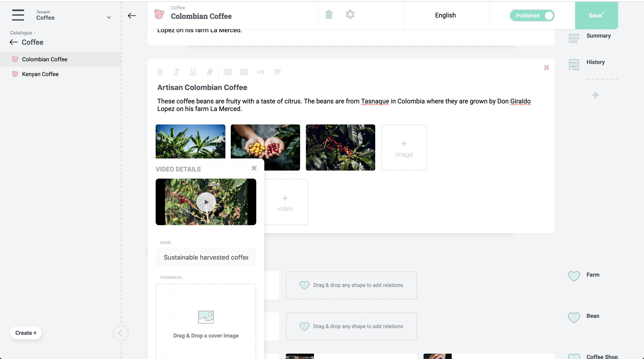
Task: Click the Colombian Coffee menu item
Action: (45, 59)
